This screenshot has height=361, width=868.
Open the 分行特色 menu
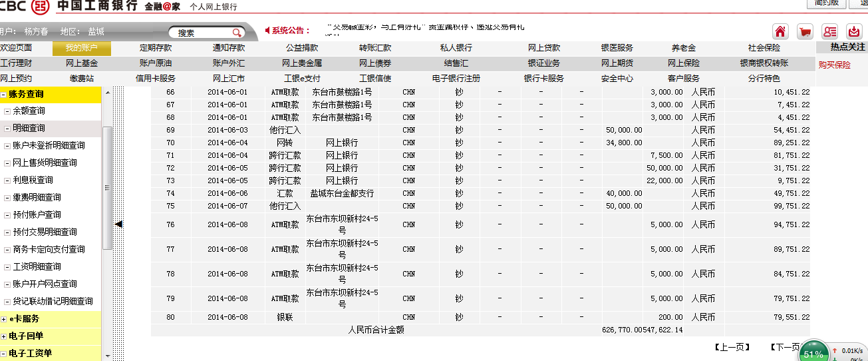coord(764,79)
